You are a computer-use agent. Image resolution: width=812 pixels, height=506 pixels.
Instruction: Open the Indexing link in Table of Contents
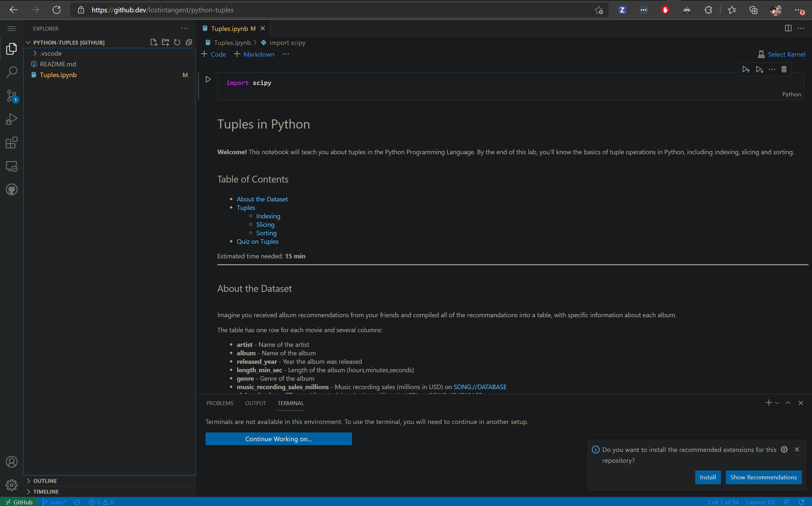[x=268, y=216]
